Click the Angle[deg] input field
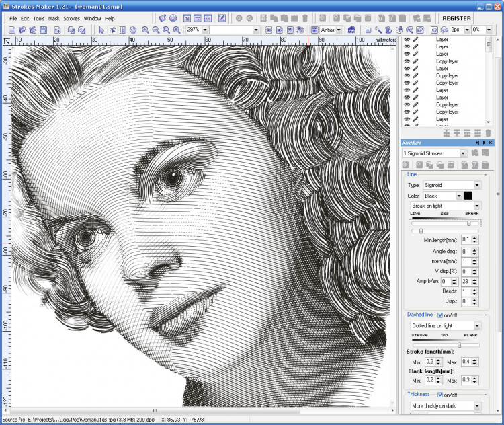 (x=466, y=252)
